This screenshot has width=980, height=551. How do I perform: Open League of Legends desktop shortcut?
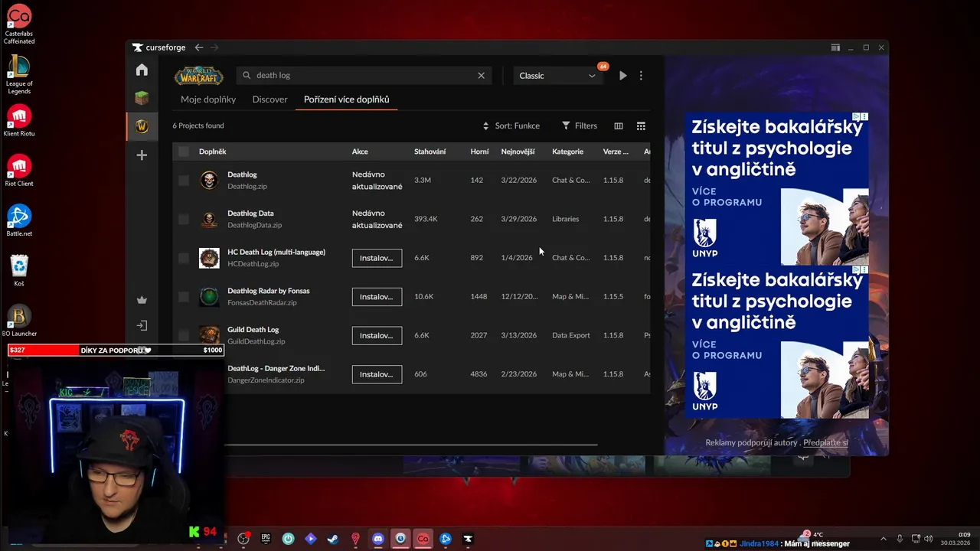tap(19, 74)
